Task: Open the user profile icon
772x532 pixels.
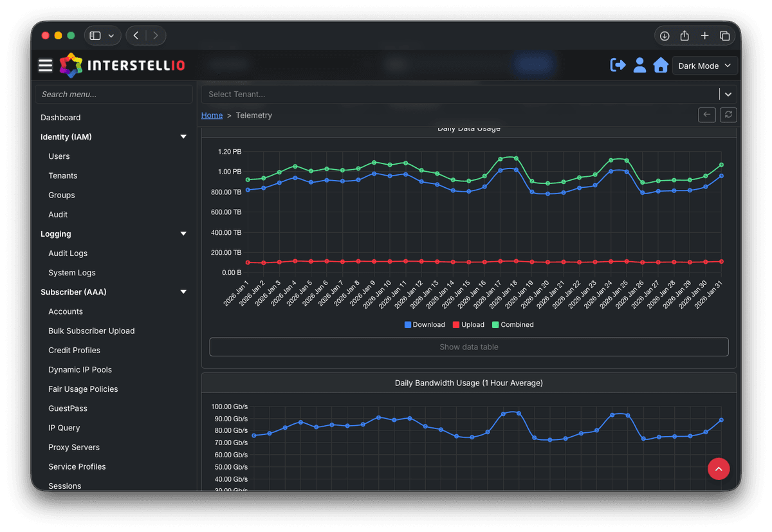Action: (x=639, y=65)
